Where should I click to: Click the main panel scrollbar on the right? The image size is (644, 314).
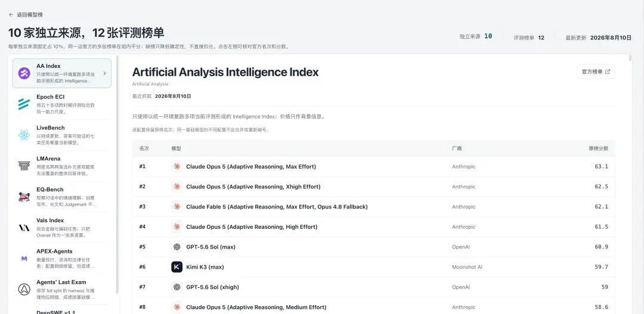tap(630, 58)
